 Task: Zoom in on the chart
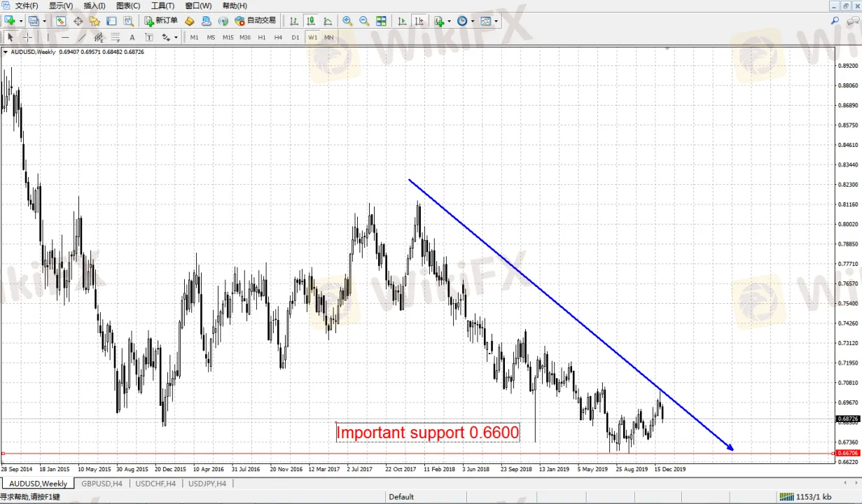(347, 21)
